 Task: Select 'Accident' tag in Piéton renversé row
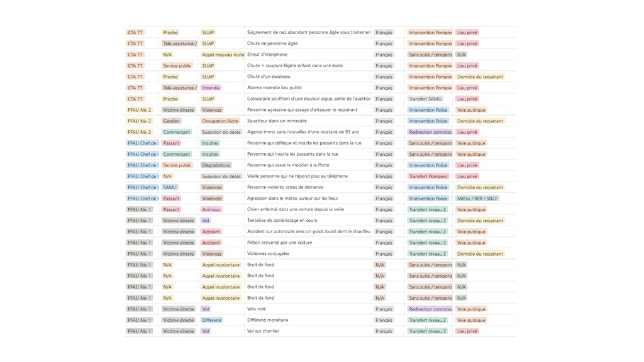coord(211,243)
